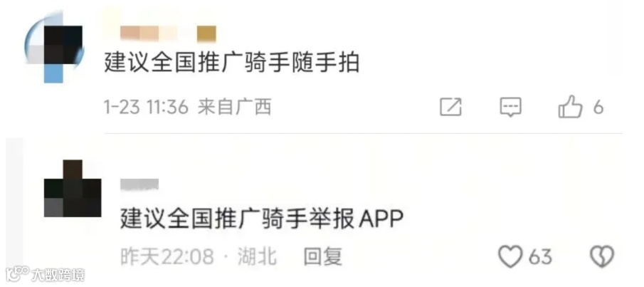Click the comment text 建议全国推广骑手举报APP
644x287 pixels.
tap(262, 219)
